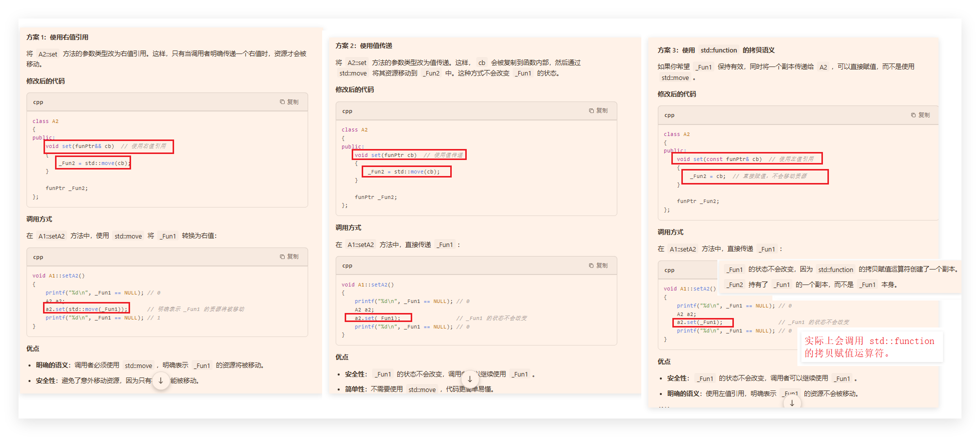Image resolution: width=980 pixels, height=437 pixels.
Task: Click 安全性 bullet in 方案 1 panel
Action: 118,380
